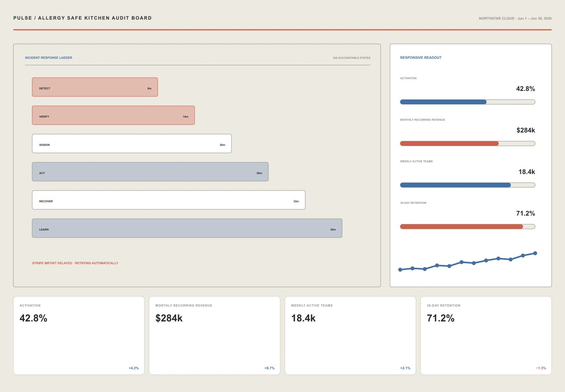Screen dimensions: 565x392
Task: Click the +8.7% change on revenue card
Action: [x=270, y=368]
